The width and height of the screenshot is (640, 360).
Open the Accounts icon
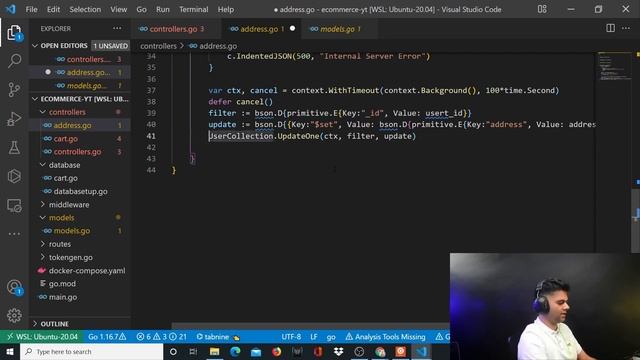click(14, 287)
